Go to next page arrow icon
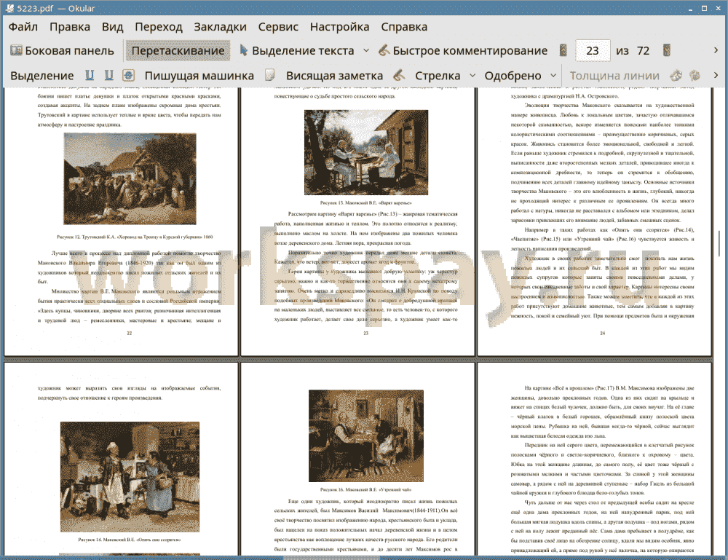Image resolution: width=728 pixels, height=560 pixels. point(667,50)
